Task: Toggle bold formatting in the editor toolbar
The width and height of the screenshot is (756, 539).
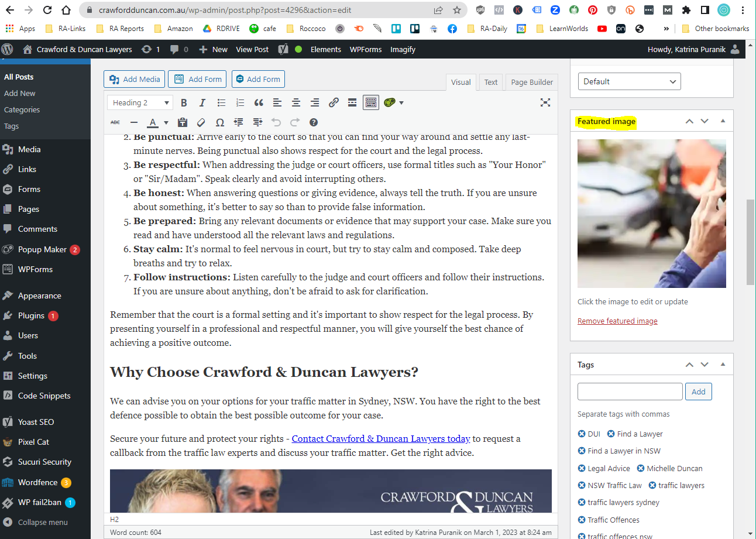Action: click(184, 102)
